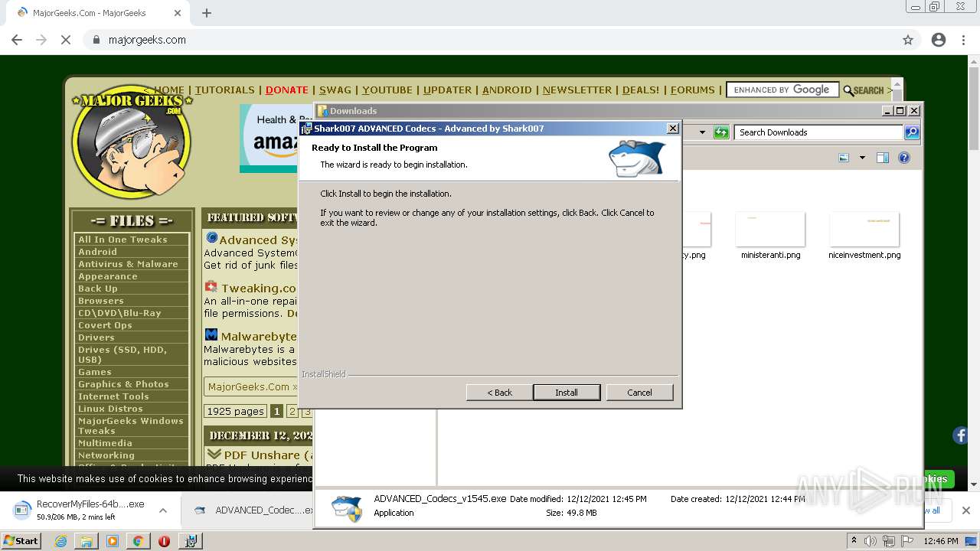This screenshot has width=980, height=551.
Task: Open a new Chrome tab
Action: (207, 13)
